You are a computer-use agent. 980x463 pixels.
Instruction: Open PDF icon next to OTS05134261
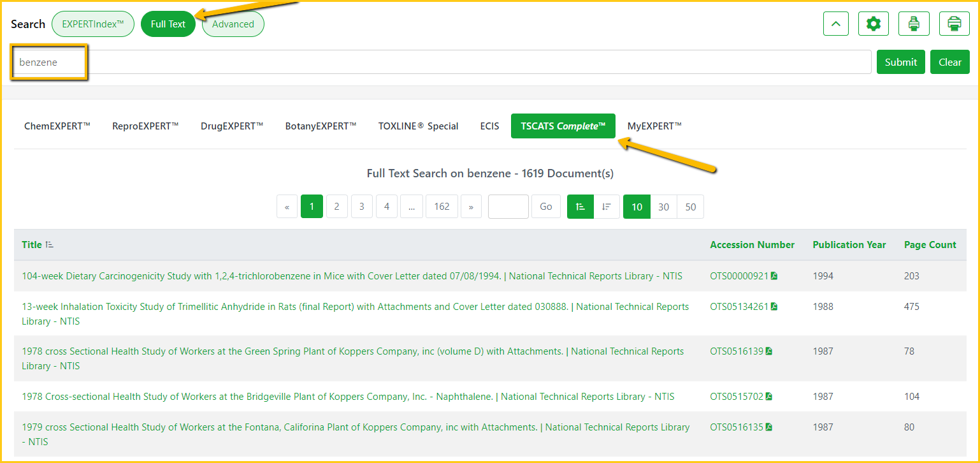[x=774, y=307]
